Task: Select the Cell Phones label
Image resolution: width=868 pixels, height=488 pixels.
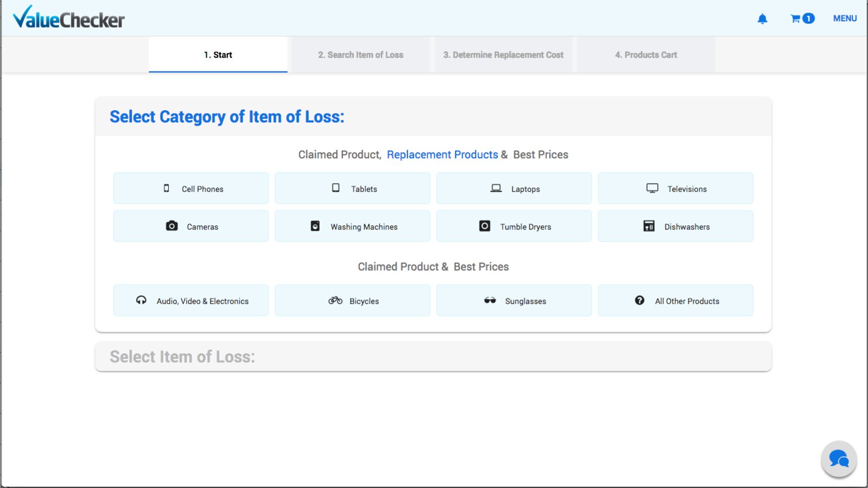Action: [202, 189]
